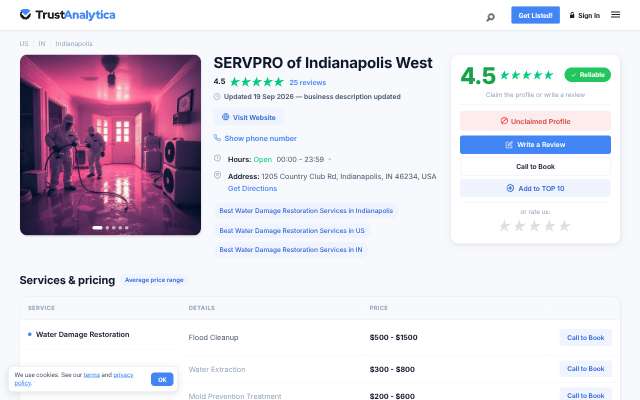Screen dimensions: 640x400
Task: Click the business photo of flooded room
Action: [x=110, y=144]
